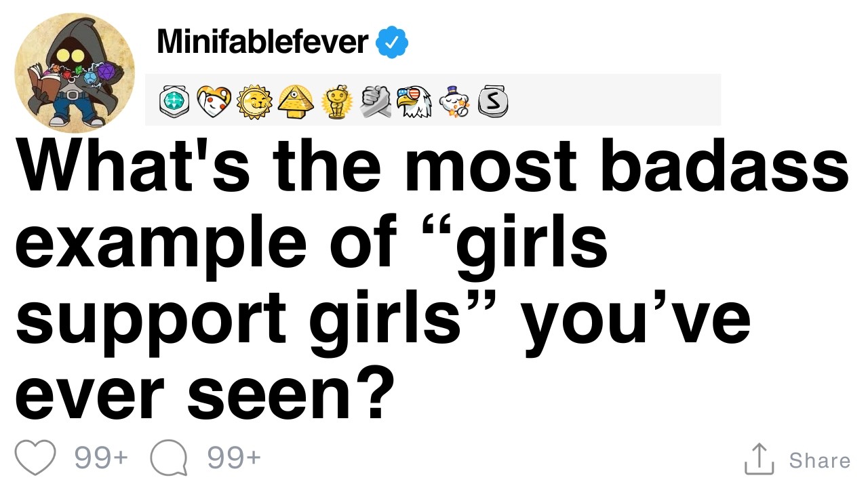Click the teal diamond award badge
The width and height of the screenshot is (868, 488).
tap(173, 102)
